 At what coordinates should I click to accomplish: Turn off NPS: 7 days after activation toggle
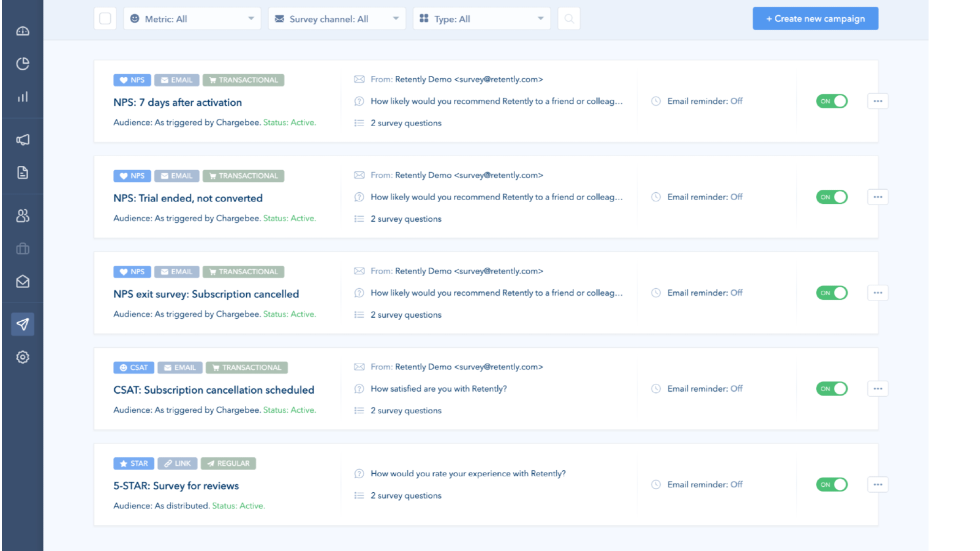[831, 101]
